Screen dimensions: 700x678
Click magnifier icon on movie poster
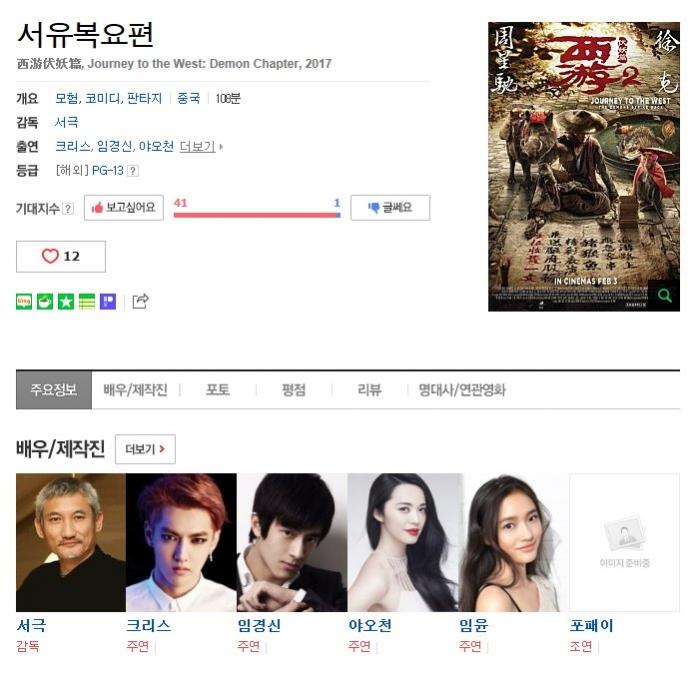(x=664, y=295)
